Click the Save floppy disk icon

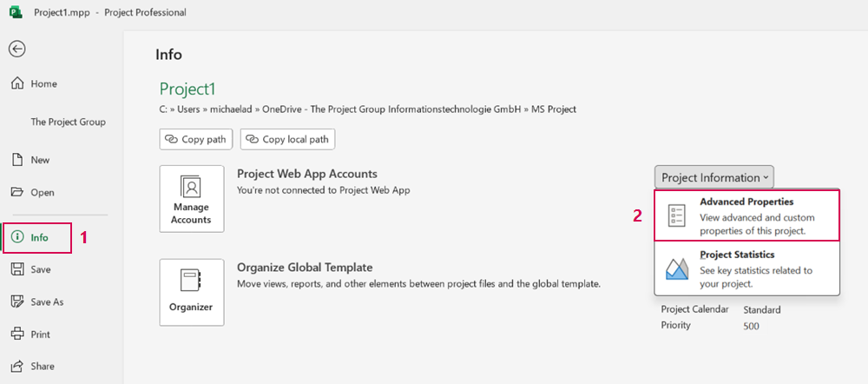17,269
